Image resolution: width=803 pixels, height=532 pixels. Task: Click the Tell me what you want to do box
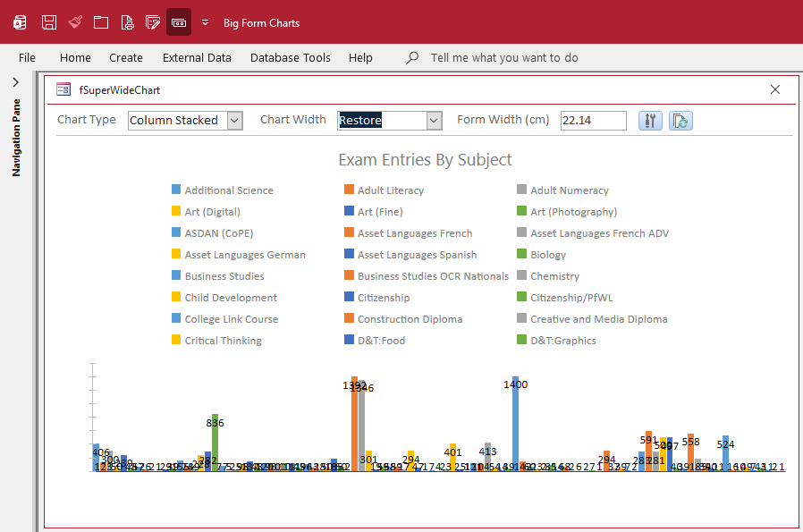(x=504, y=58)
